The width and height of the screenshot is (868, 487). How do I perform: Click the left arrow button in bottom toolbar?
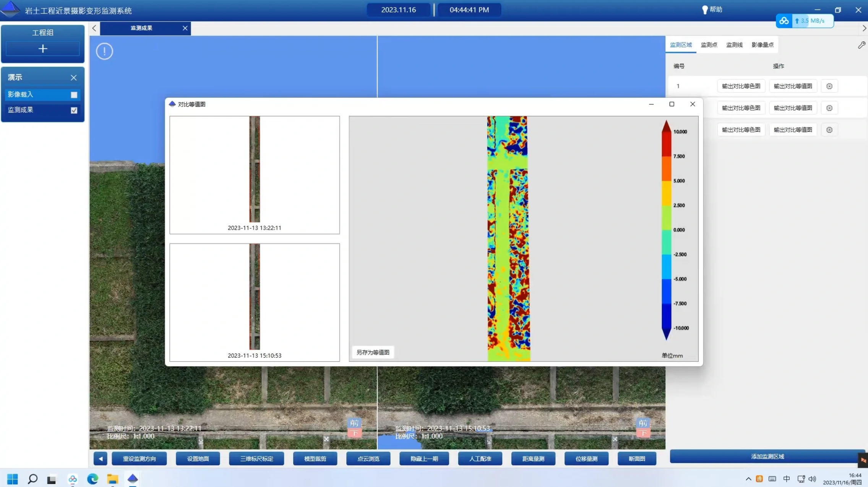click(101, 458)
